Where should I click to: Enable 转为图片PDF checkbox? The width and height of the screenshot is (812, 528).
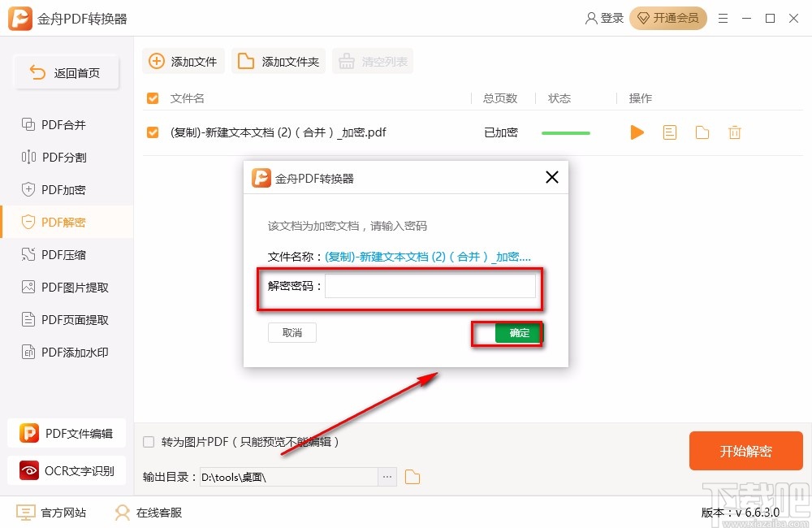point(149,442)
